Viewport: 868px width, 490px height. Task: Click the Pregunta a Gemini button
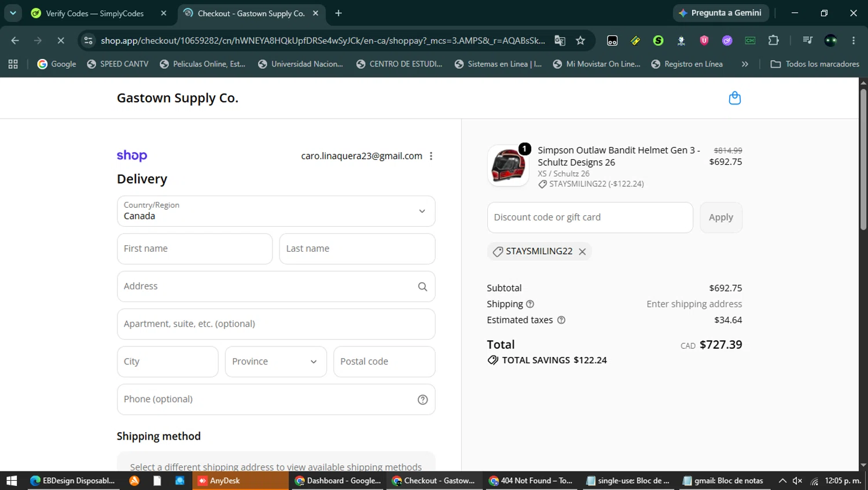[720, 13]
